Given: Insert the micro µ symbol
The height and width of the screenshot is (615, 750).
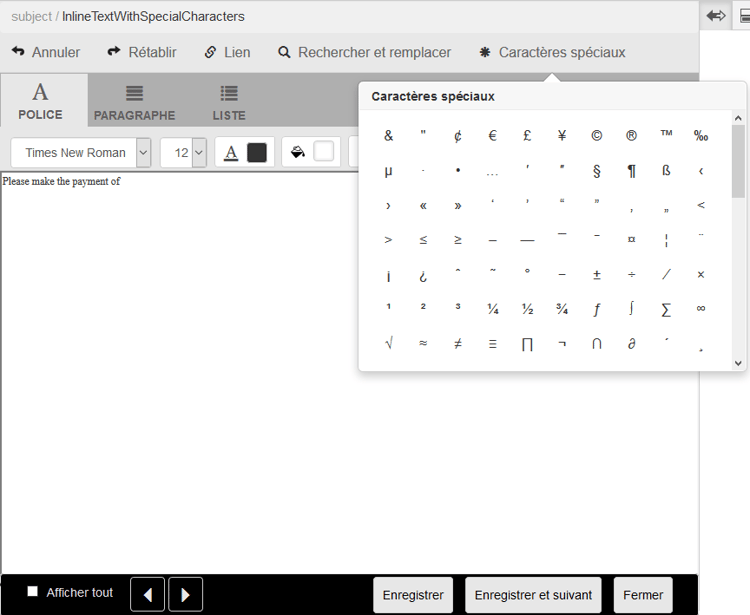Looking at the screenshot, I should pos(388,171).
